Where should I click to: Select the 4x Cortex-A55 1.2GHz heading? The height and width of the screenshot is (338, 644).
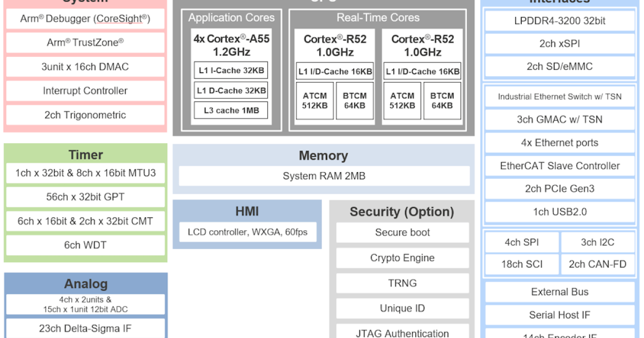click(231, 45)
